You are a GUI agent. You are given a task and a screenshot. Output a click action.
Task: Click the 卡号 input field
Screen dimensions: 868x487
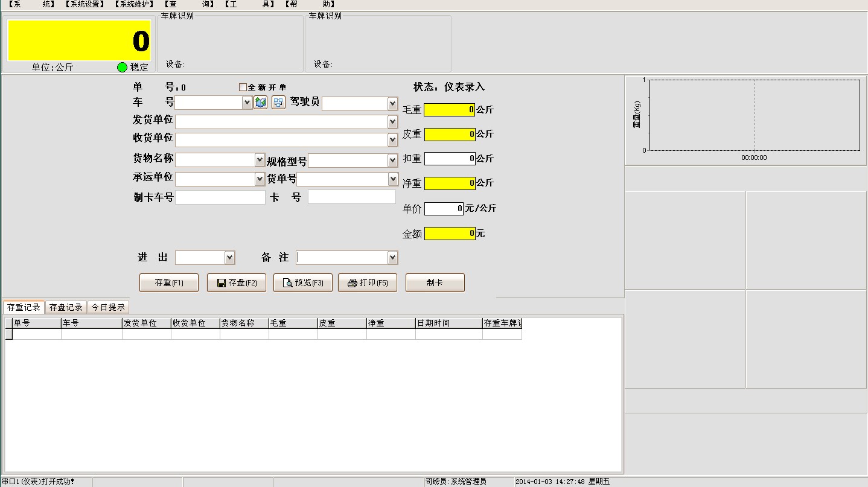pyautogui.click(x=352, y=197)
